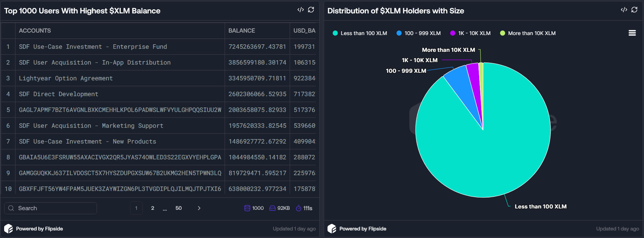Toggle 100 - 999 XLM legend series

pyautogui.click(x=419, y=33)
